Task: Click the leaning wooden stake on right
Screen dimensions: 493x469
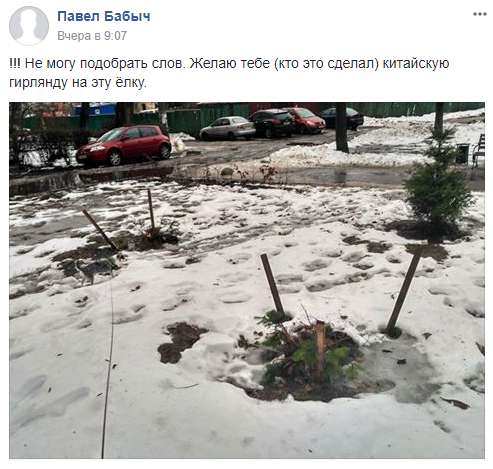Action: tap(403, 294)
